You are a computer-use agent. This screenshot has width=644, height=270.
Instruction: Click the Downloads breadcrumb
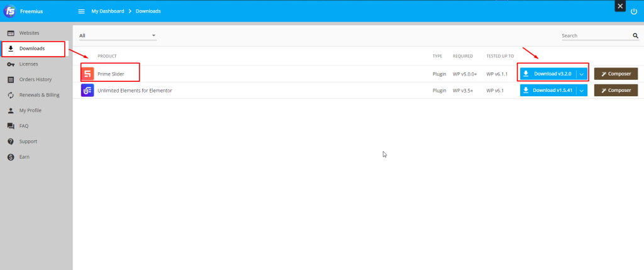tap(148, 11)
